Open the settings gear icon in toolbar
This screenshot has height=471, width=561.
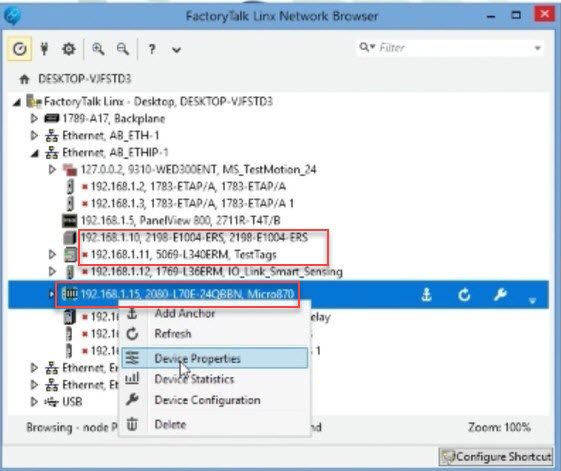pyautogui.click(x=69, y=49)
